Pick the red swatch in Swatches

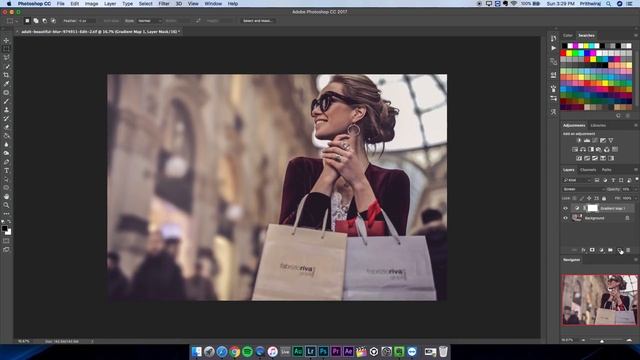coord(564,53)
